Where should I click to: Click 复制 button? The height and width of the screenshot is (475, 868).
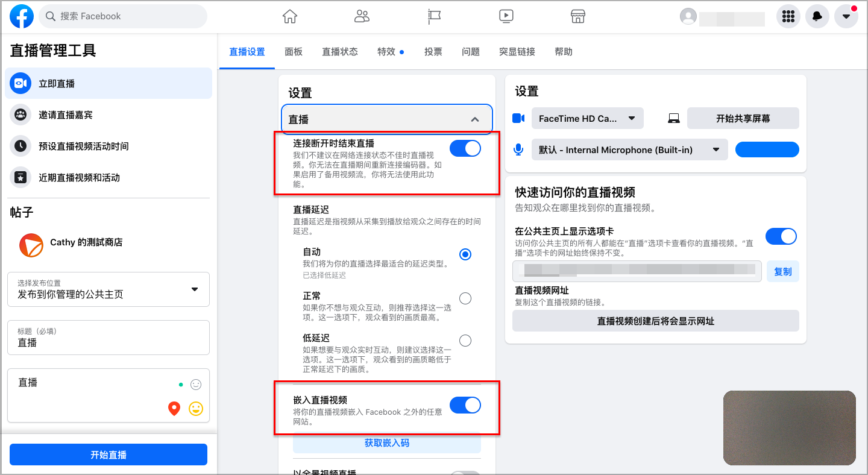[x=783, y=271]
